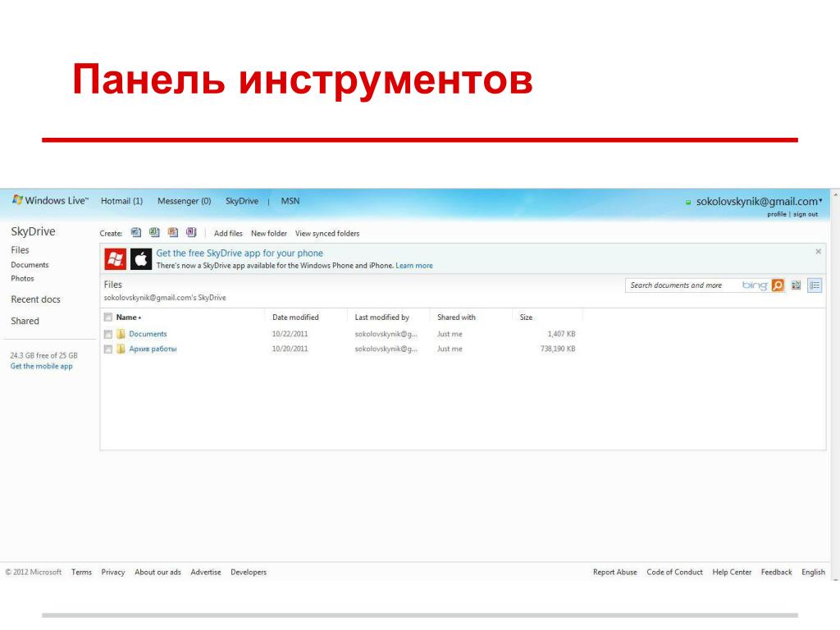The height and width of the screenshot is (630, 840).
Task: Open MSN in the header bar
Action: [290, 201]
